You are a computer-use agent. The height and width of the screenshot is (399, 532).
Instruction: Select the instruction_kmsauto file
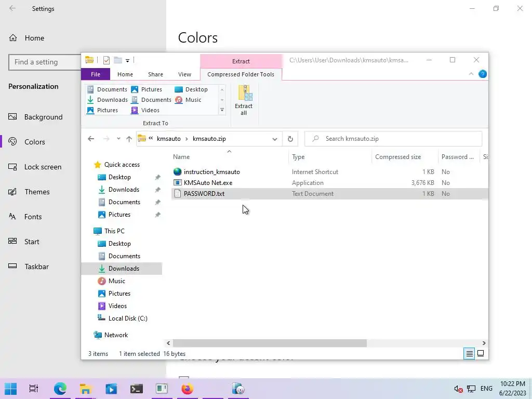point(212,171)
